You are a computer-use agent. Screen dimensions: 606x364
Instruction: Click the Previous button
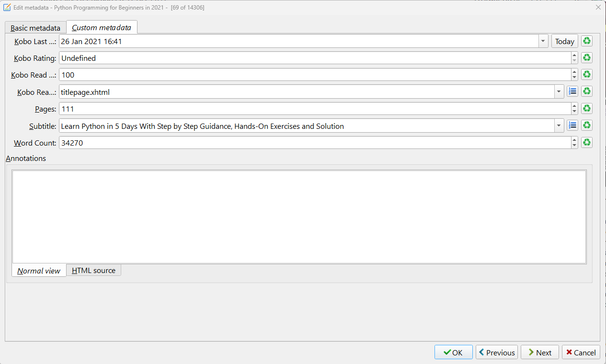pyautogui.click(x=496, y=353)
